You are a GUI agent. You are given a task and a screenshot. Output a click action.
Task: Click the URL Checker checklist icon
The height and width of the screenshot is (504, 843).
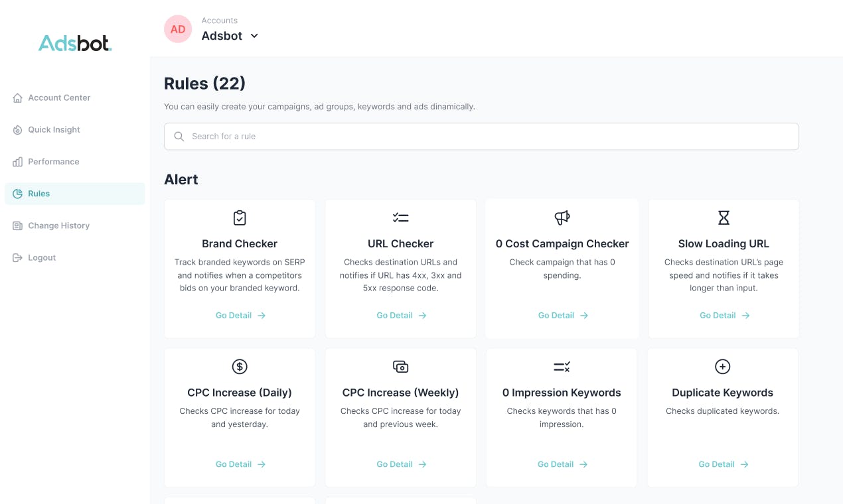[x=400, y=218]
